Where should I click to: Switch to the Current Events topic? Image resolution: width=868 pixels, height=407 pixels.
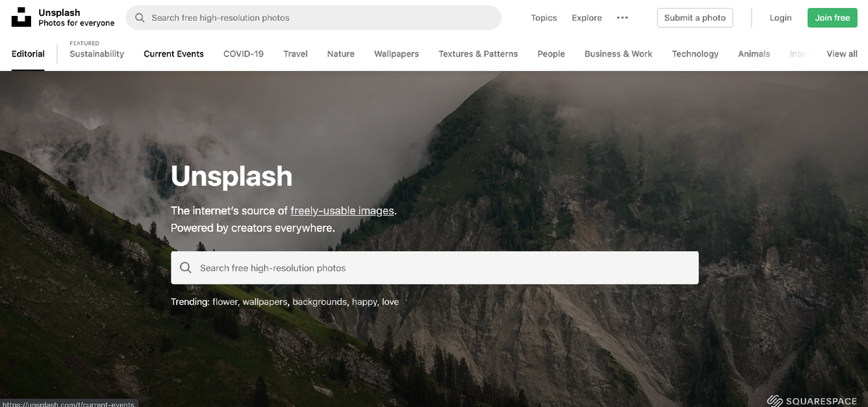coord(174,54)
